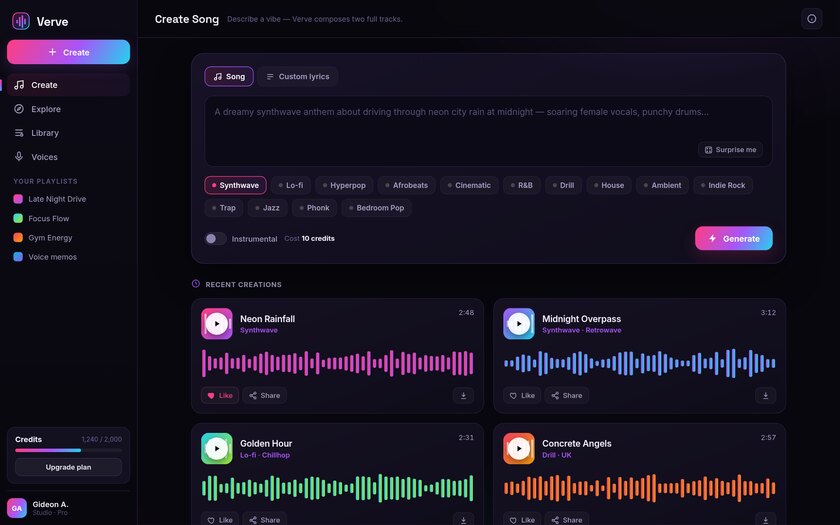The height and width of the screenshot is (525, 840).
Task: Like the Midnight Overpass track
Action: (522, 395)
